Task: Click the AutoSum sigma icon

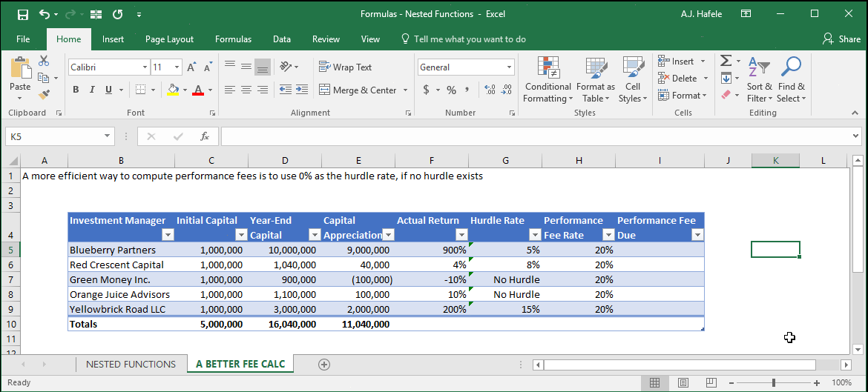Action: coord(726,61)
